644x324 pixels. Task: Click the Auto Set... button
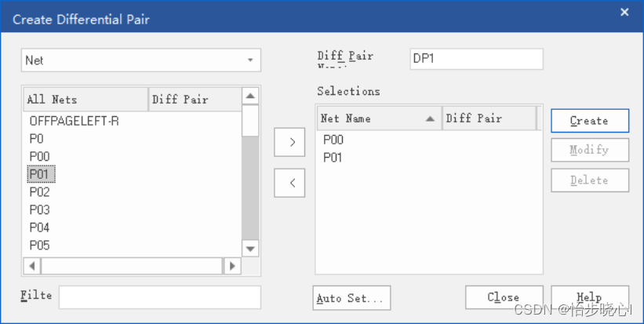[x=351, y=298]
